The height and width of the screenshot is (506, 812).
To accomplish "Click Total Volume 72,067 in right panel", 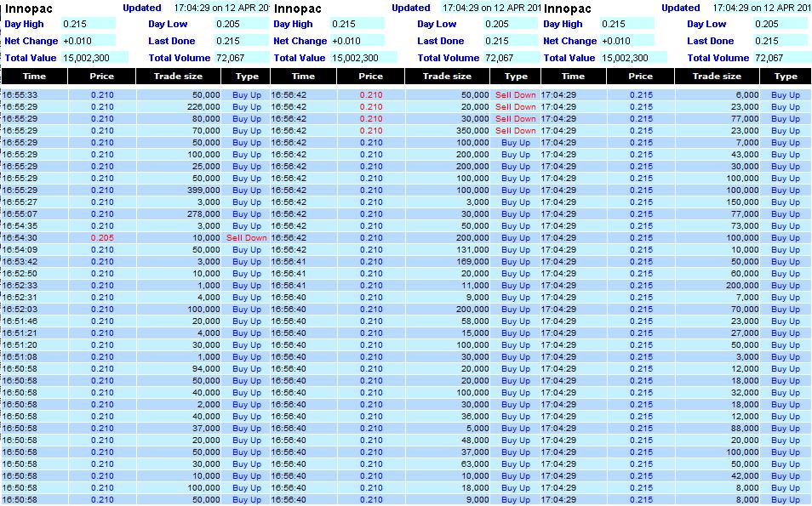I will coord(781,58).
